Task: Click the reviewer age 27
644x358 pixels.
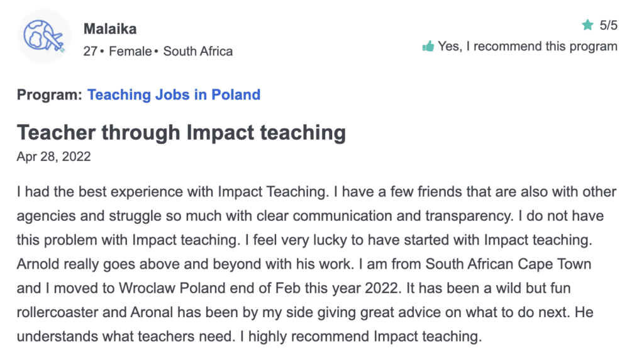Action: click(91, 52)
